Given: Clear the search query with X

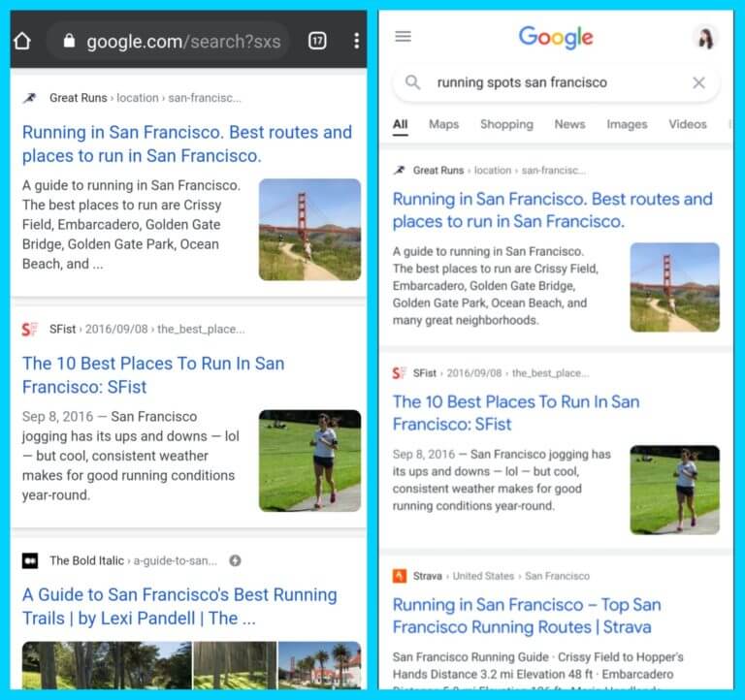Looking at the screenshot, I should [x=698, y=83].
